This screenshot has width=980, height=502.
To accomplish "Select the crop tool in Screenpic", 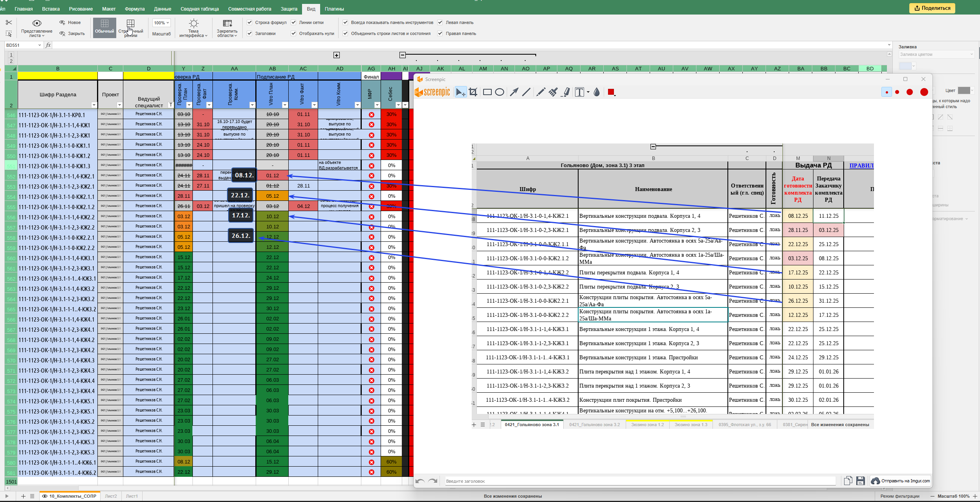I will 473,92.
